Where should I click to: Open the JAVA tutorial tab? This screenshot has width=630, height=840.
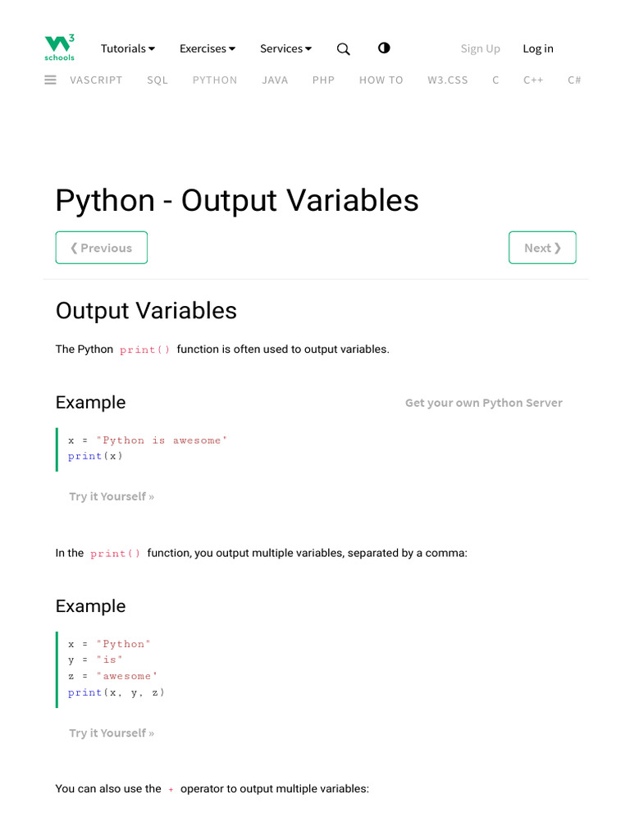275,80
